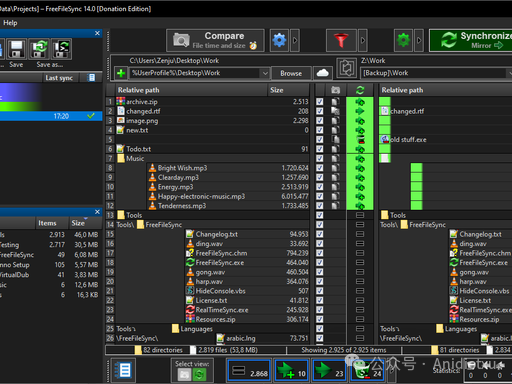Start comparison with the Compare button
Screen dimensions: 512x384
[x=215, y=40]
